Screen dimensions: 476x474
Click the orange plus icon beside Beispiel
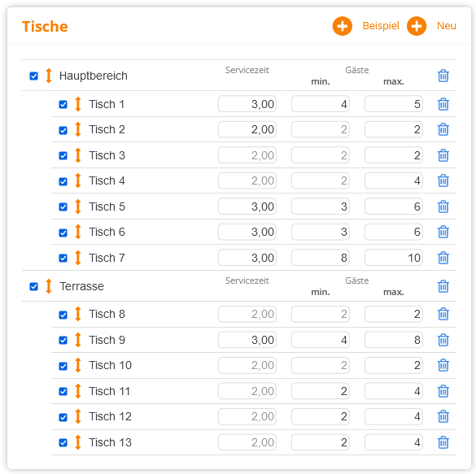click(x=342, y=26)
